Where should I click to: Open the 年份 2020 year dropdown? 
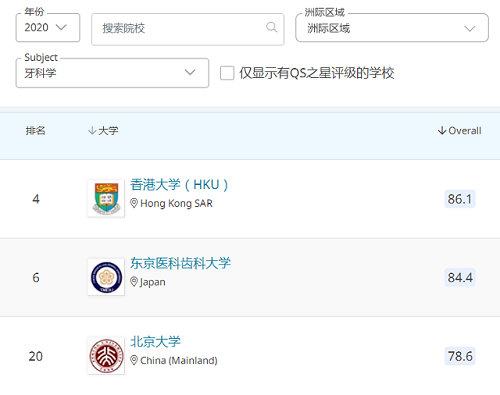point(48,28)
